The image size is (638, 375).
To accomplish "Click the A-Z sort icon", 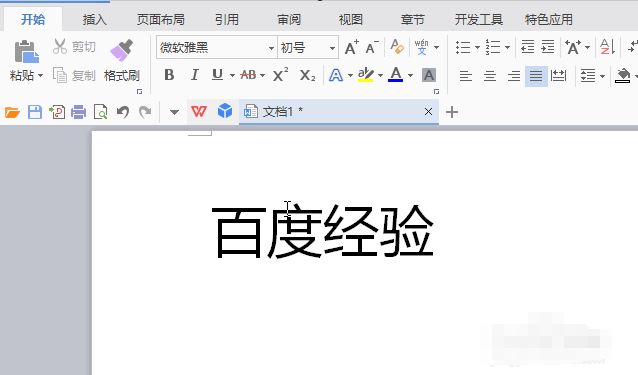I will (x=607, y=47).
